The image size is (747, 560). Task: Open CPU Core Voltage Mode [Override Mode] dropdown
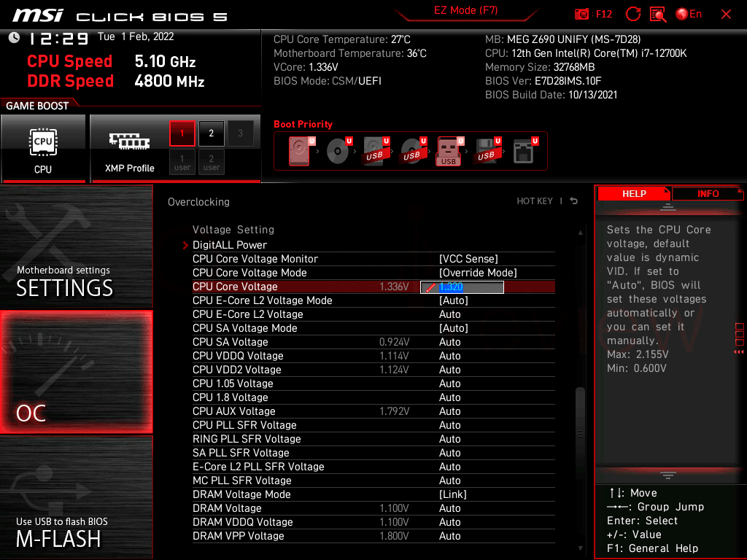click(x=478, y=273)
